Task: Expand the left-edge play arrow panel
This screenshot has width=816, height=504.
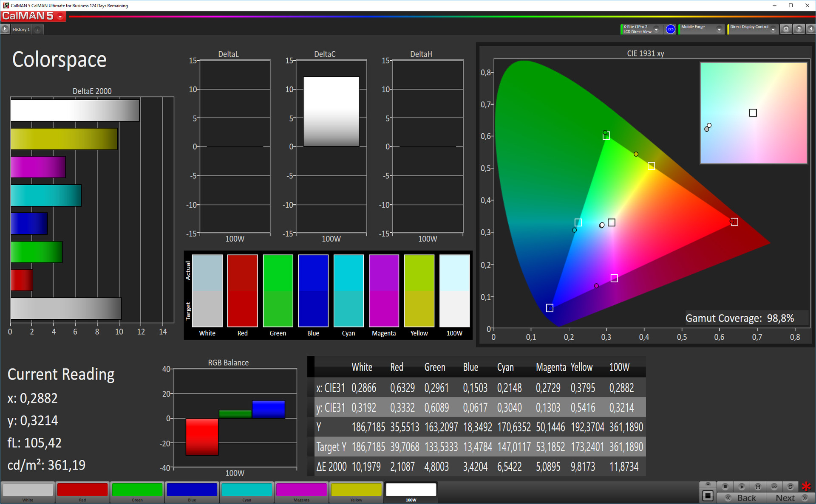Action: click(x=5, y=29)
